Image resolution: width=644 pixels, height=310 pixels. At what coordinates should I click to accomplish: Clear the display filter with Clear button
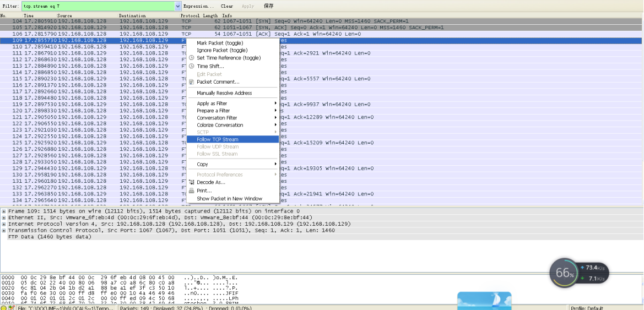click(227, 6)
